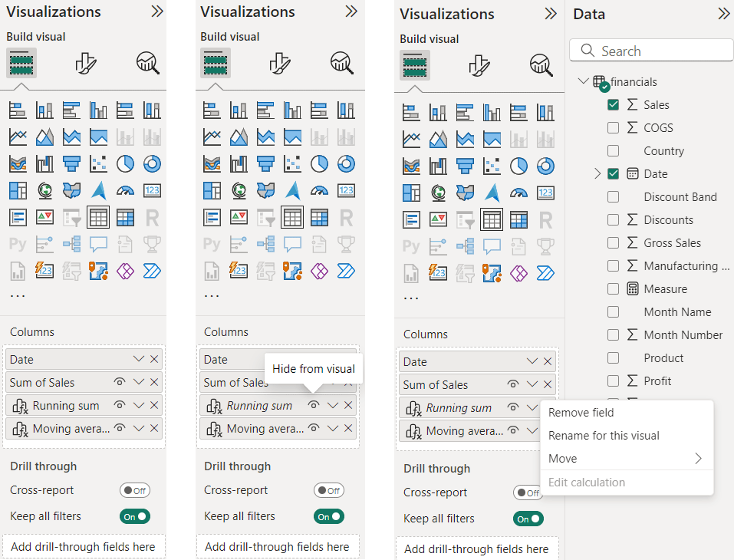Tick the Profit field checkbox

coord(613,381)
